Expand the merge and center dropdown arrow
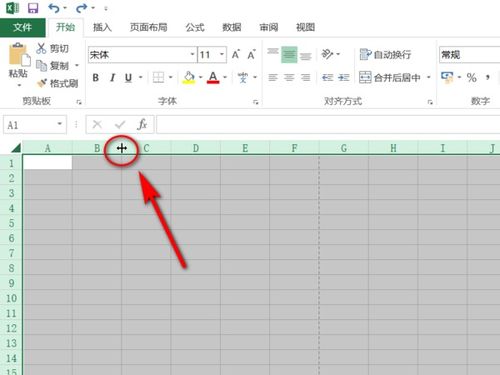The image size is (500, 375). pyautogui.click(x=429, y=78)
